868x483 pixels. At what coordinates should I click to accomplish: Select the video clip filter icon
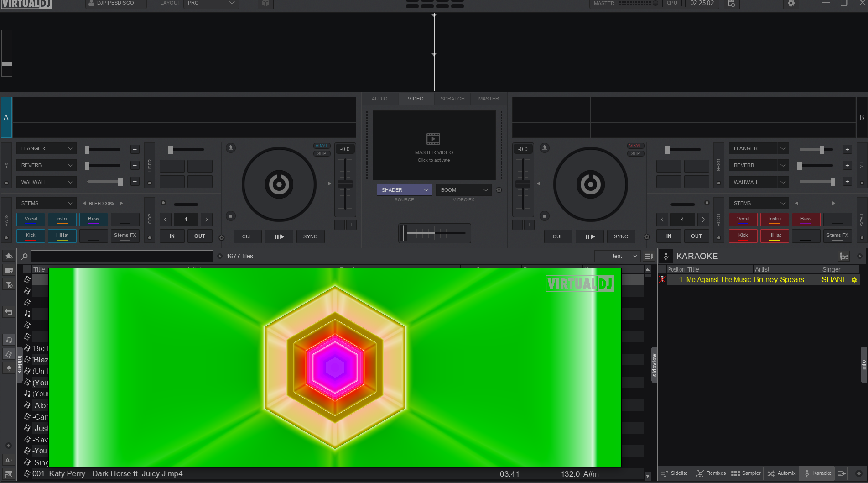point(9,354)
